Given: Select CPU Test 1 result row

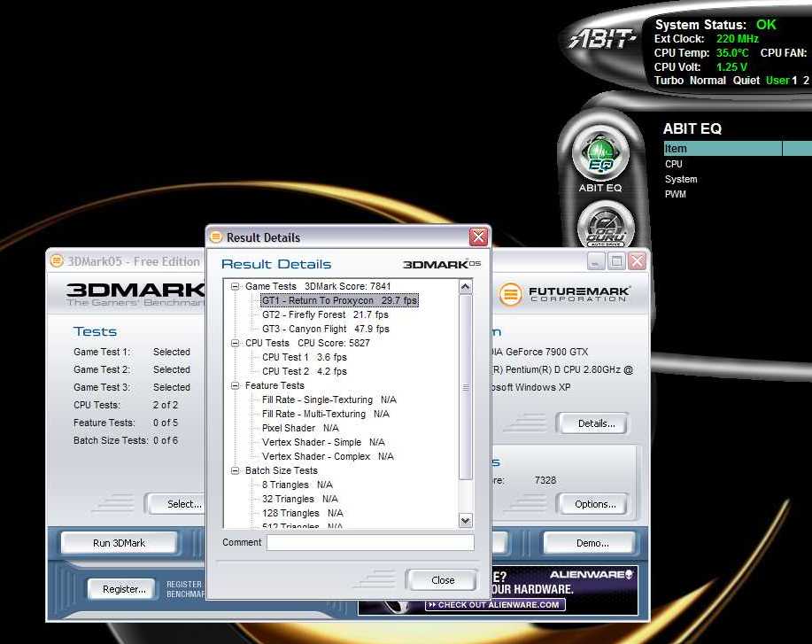Looking at the screenshot, I should pos(304,357).
